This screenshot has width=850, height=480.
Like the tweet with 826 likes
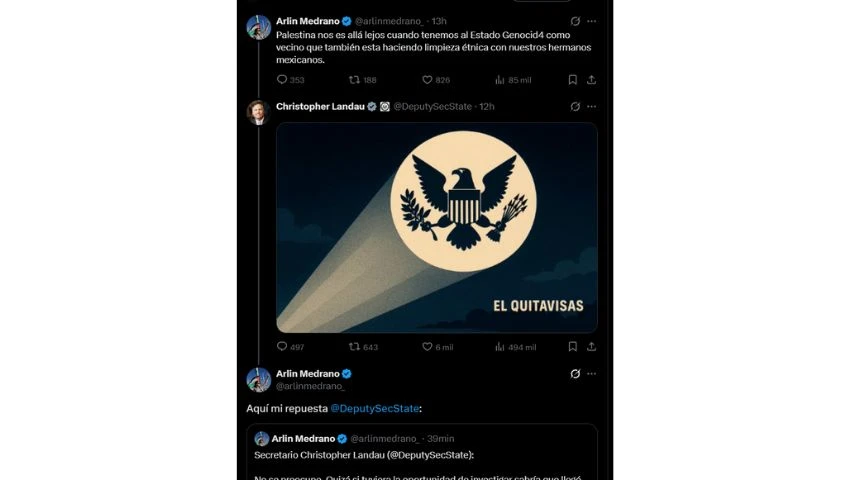[427, 80]
